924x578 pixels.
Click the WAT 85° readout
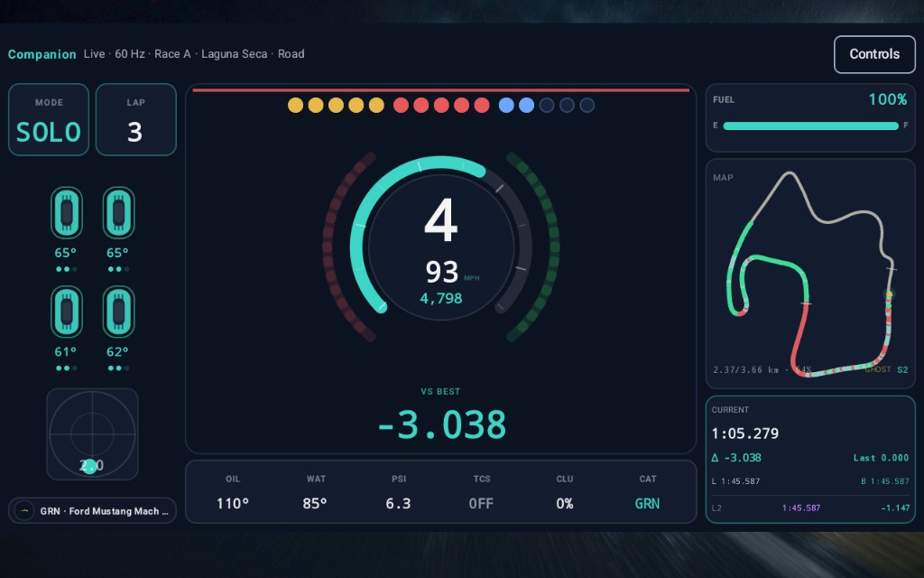[x=315, y=492]
